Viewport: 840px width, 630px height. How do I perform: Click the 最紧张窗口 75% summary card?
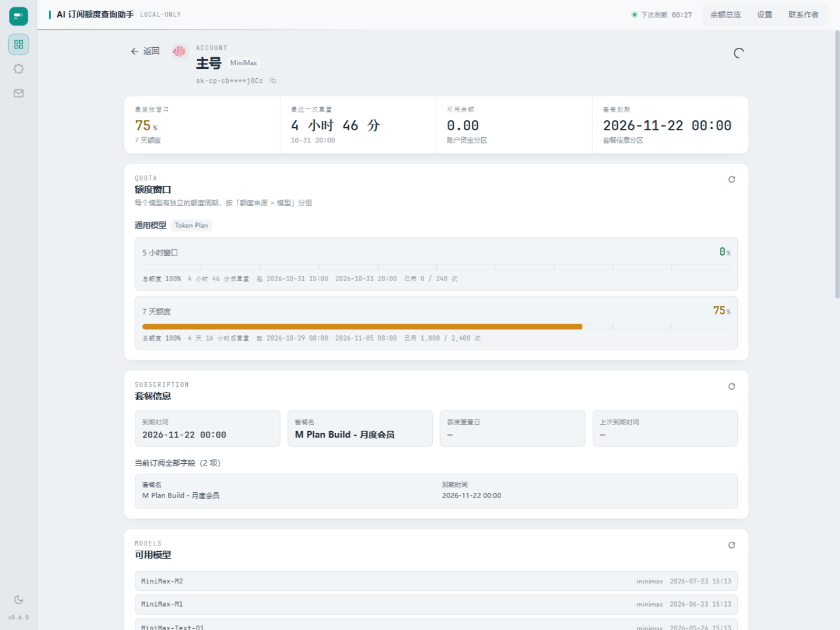coord(202,125)
